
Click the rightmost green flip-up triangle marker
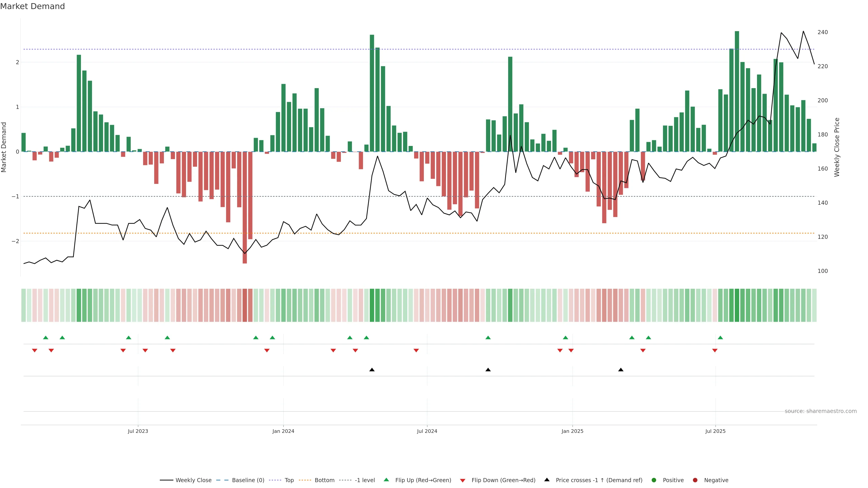click(720, 338)
